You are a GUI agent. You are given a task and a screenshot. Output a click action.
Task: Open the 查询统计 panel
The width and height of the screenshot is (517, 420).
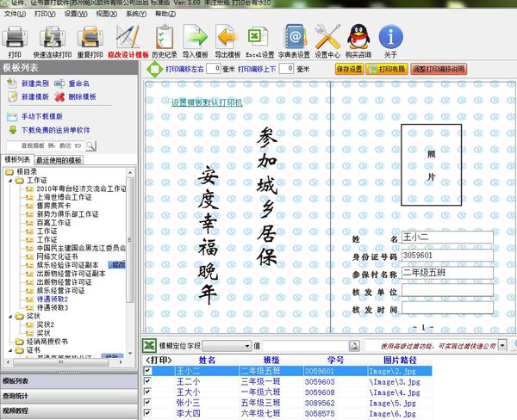tap(69, 396)
